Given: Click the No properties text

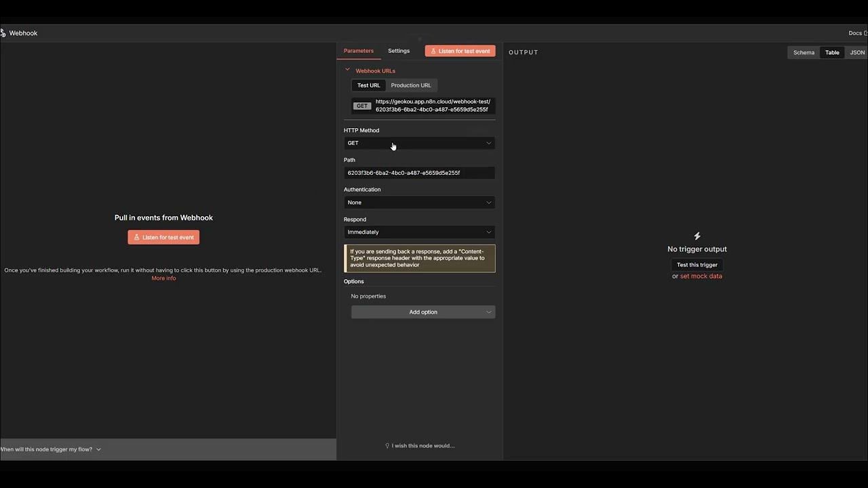Looking at the screenshot, I should (x=368, y=296).
